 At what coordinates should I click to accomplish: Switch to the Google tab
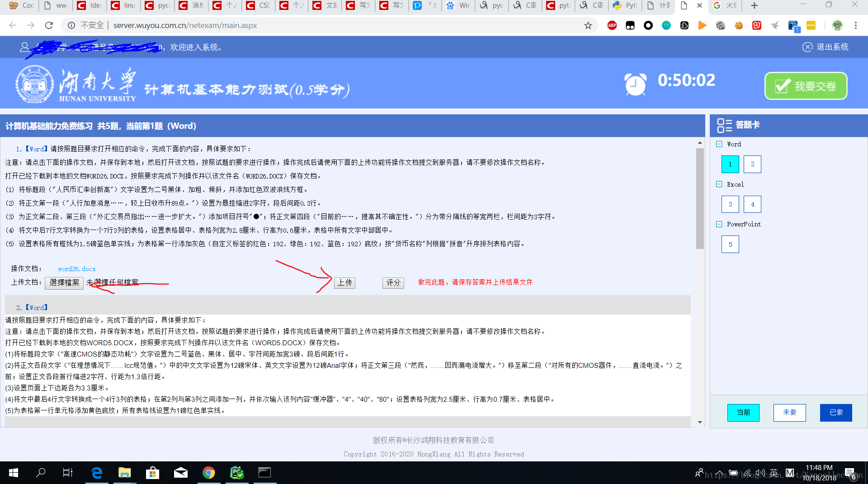(x=725, y=5)
